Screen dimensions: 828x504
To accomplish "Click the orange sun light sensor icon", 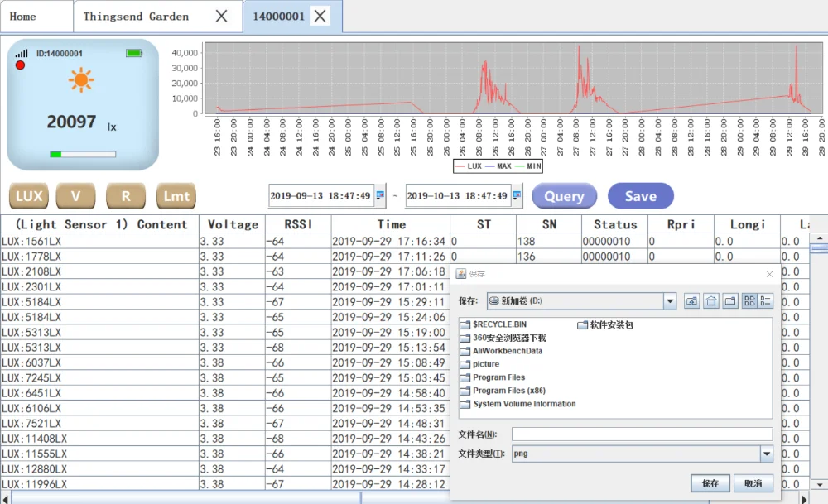I will tap(81, 79).
